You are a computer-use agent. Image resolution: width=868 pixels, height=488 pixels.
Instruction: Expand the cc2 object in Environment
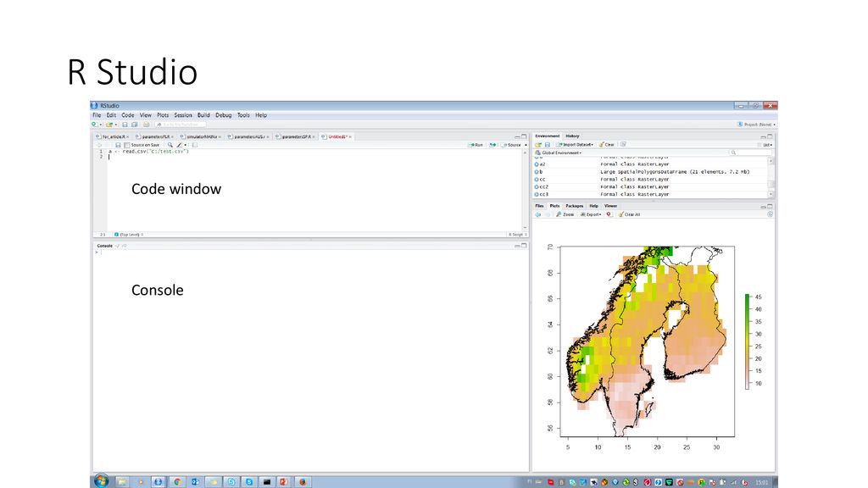tap(537, 187)
